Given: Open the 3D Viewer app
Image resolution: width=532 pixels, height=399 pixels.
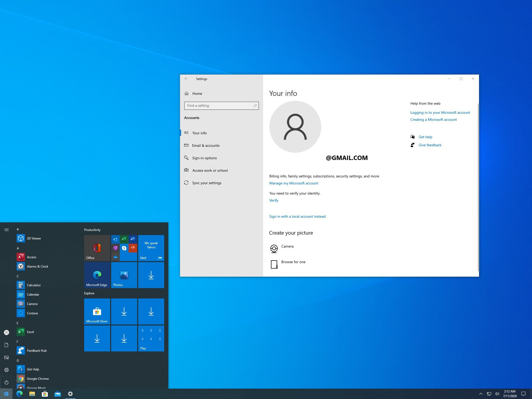Looking at the screenshot, I should click(34, 238).
